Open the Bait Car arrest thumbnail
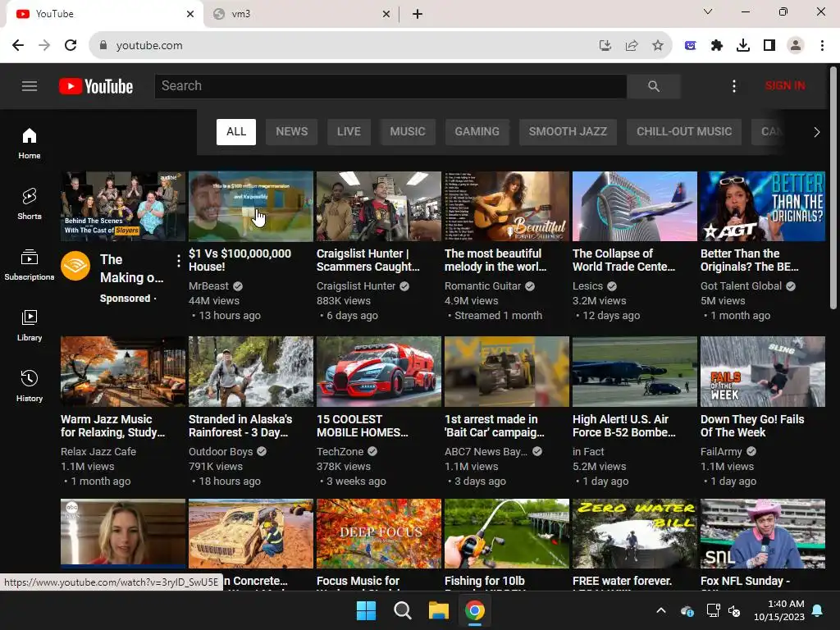This screenshot has height=630, width=840. pos(507,372)
